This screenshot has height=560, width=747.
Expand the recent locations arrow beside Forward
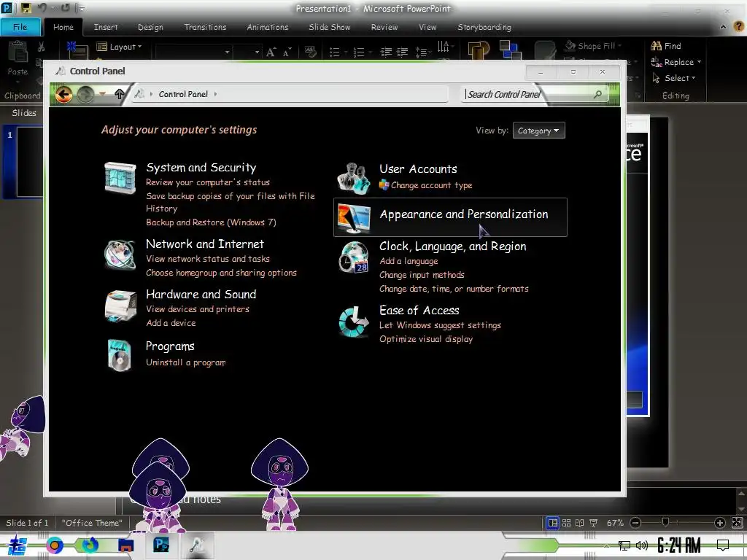(x=102, y=94)
